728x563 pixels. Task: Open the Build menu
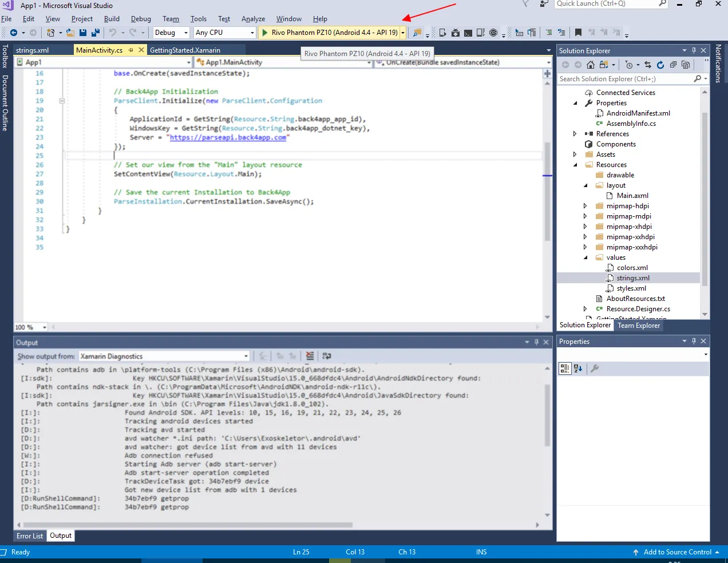pyautogui.click(x=112, y=19)
